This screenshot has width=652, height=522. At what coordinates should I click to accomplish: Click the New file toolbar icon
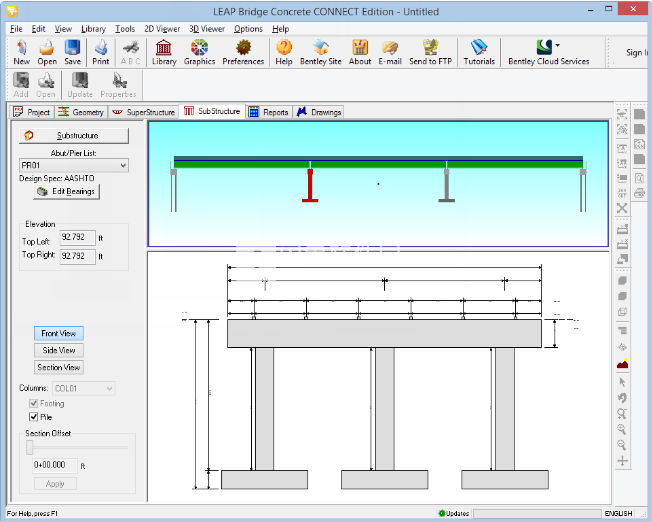coord(22,52)
